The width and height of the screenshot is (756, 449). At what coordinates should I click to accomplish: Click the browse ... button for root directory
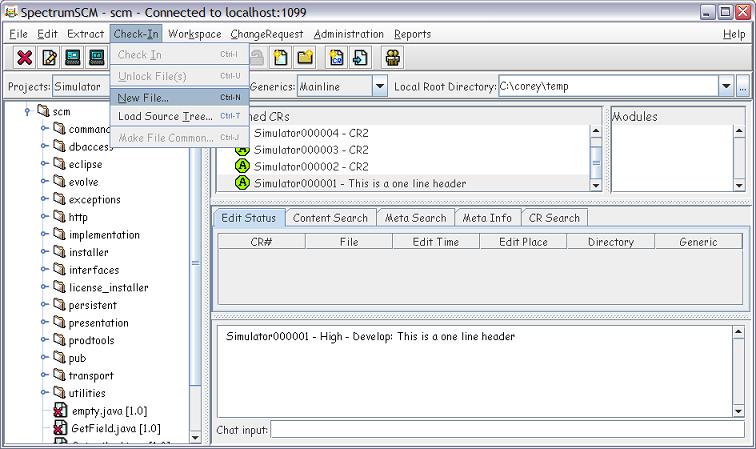(742, 86)
